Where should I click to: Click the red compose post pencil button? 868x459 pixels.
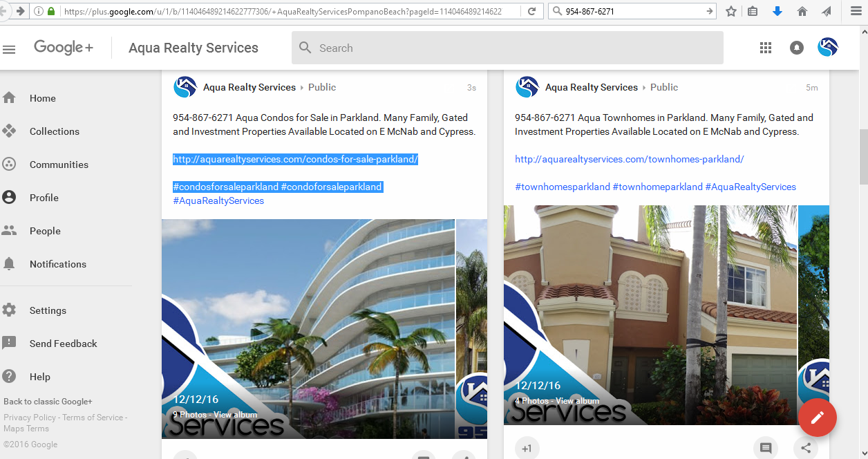[817, 418]
